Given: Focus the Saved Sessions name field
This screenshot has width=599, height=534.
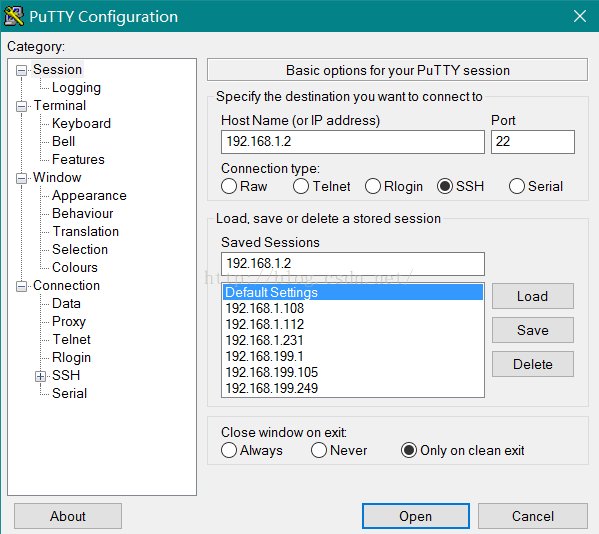Looking at the screenshot, I should click(353, 264).
